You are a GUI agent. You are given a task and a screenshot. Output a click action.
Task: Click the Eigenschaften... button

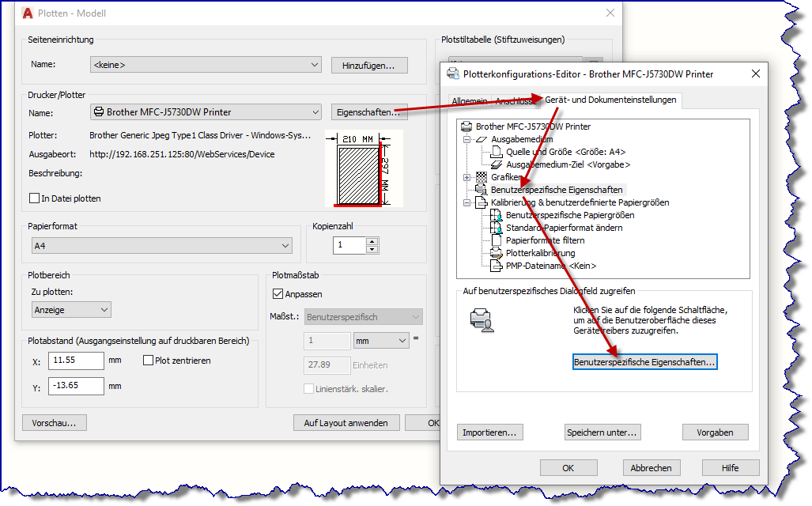[368, 112]
